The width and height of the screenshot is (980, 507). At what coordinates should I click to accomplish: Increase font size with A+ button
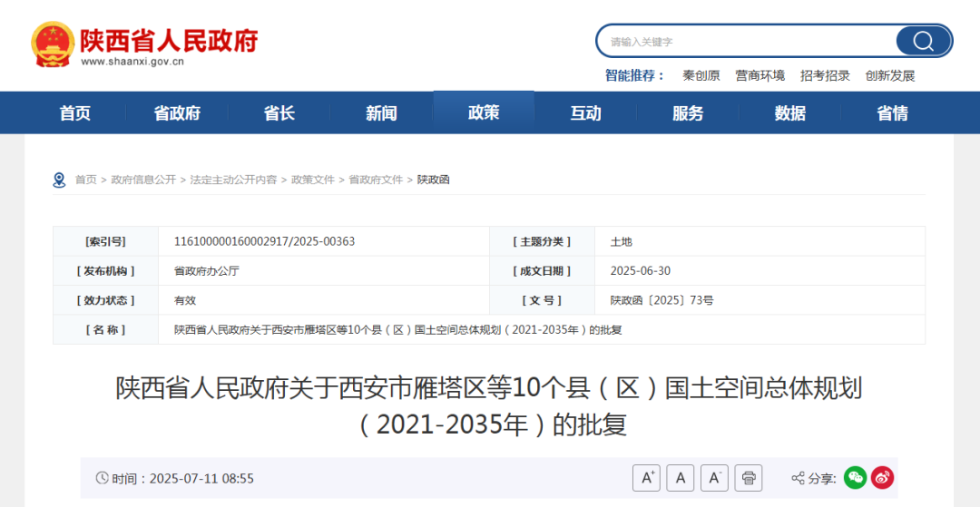(646, 478)
